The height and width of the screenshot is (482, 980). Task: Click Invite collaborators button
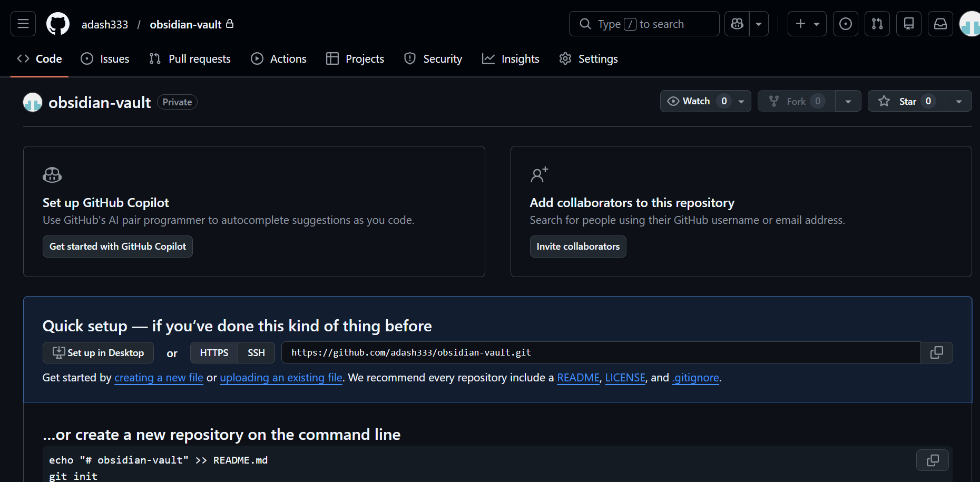pyautogui.click(x=577, y=247)
